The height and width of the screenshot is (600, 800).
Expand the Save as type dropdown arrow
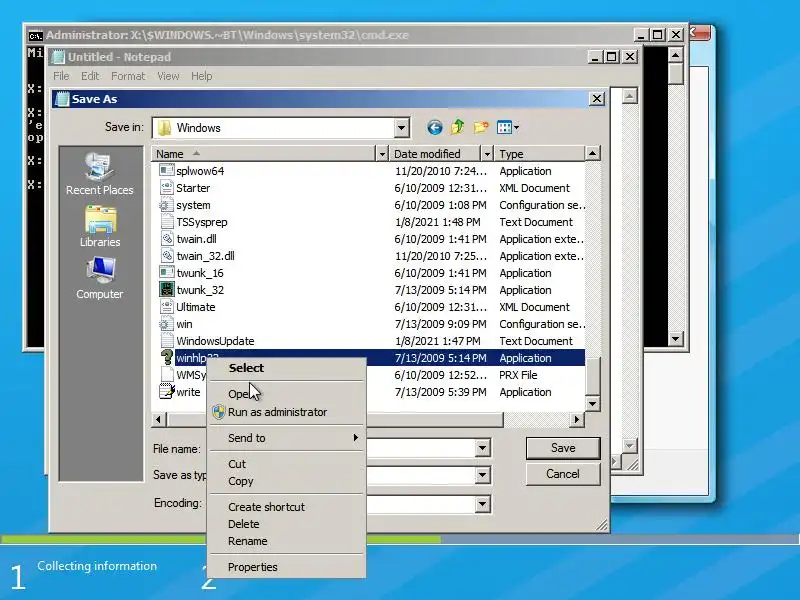(x=482, y=476)
